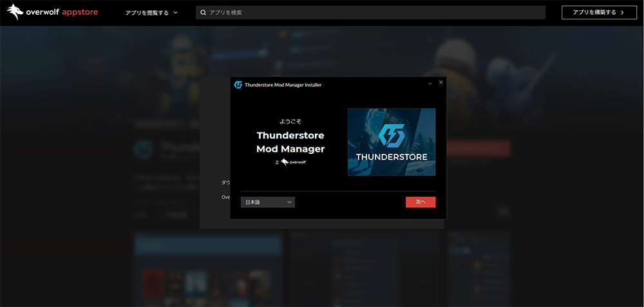Click the Thunderstore banner image
Screen dimensions: 644x307
(x=391, y=142)
